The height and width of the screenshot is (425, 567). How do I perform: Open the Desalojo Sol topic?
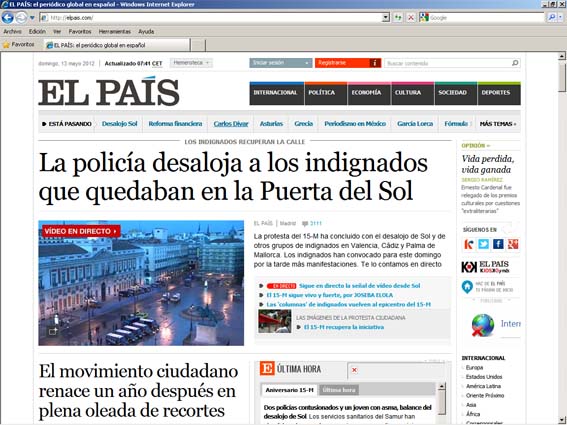(x=119, y=124)
